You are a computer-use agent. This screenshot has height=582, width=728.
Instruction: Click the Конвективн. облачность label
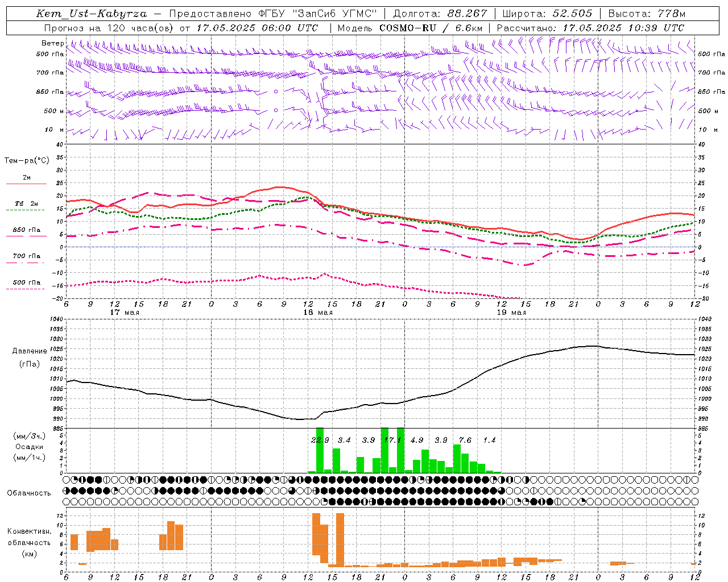click(x=30, y=537)
